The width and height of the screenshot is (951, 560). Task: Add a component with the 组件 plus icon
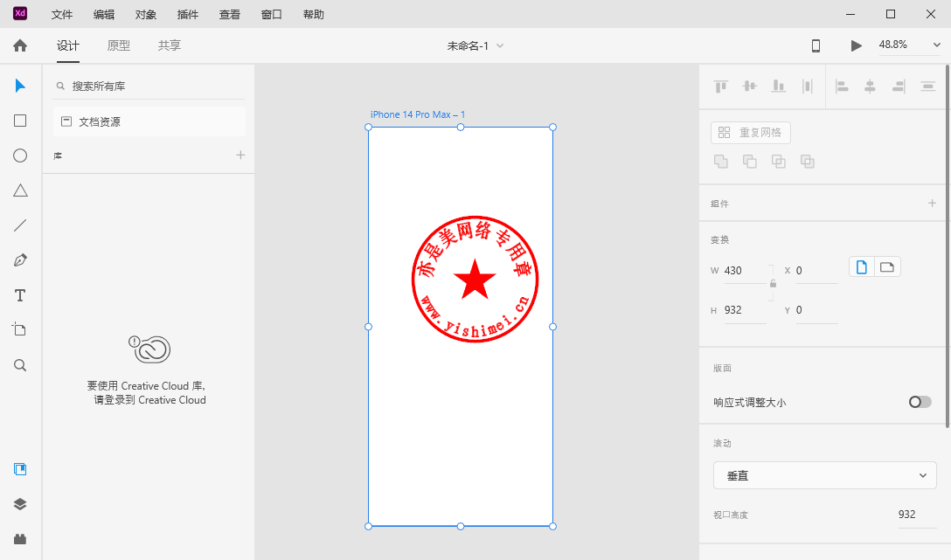[932, 203]
